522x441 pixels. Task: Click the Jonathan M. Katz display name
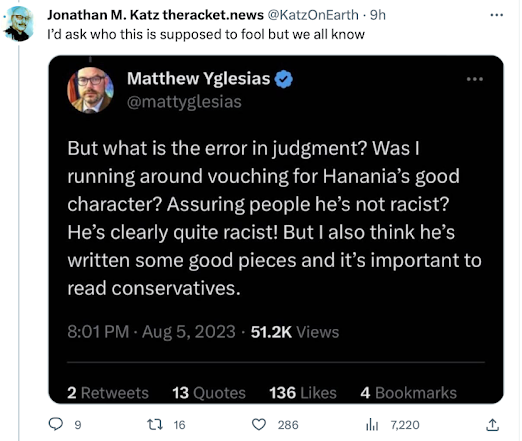click(155, 15)
